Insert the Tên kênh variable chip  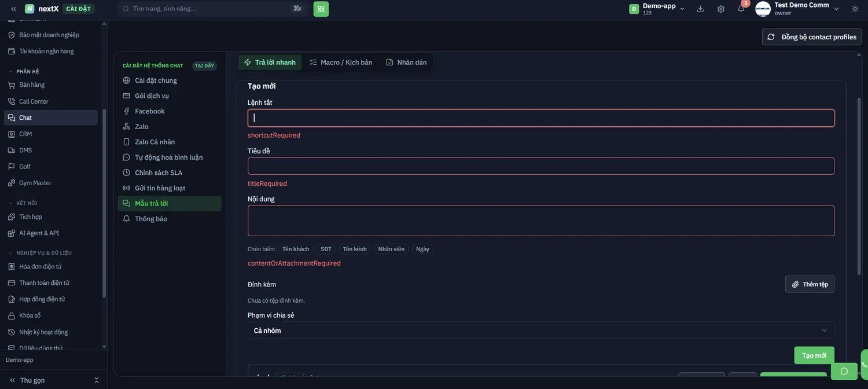click(355, 249)
